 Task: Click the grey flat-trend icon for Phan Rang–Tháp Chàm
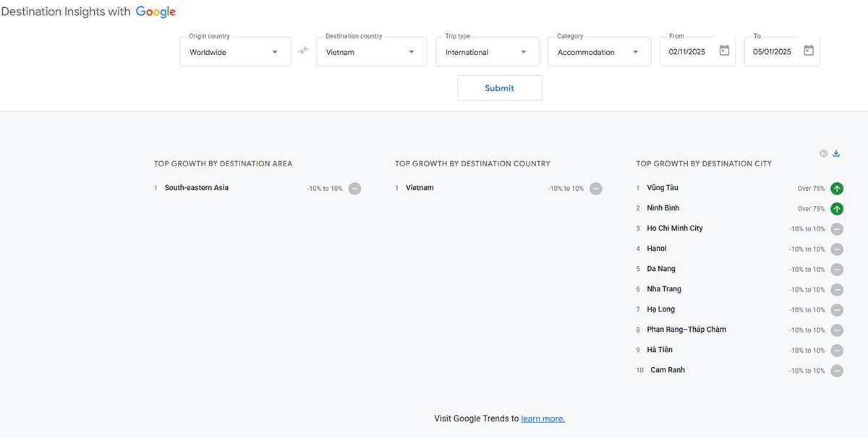837,330
